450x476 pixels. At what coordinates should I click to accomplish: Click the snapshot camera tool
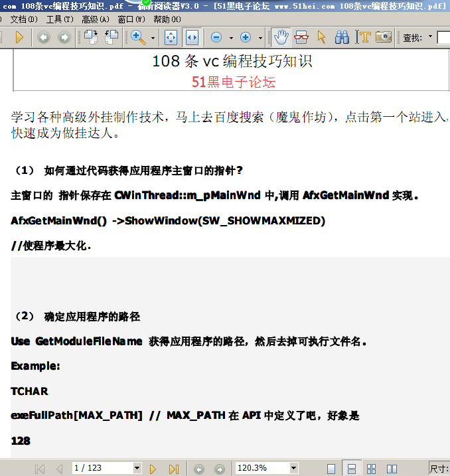click(x=384, y=37)
